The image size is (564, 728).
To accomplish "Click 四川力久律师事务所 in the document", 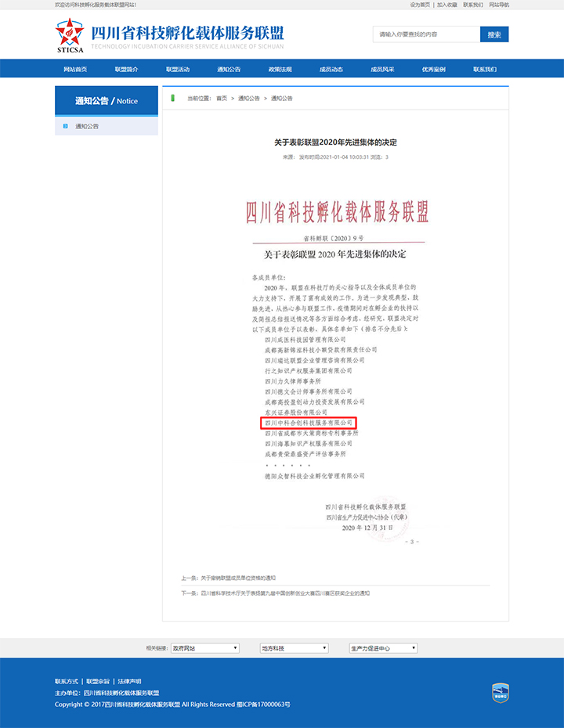I will [x=293, y=381].
